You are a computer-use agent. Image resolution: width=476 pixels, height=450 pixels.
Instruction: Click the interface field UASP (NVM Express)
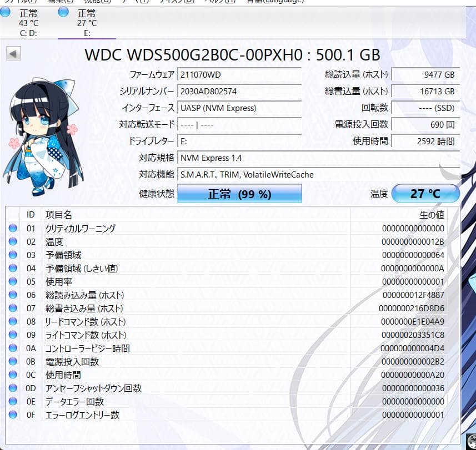pyautogui.click(x=239, y=108)
